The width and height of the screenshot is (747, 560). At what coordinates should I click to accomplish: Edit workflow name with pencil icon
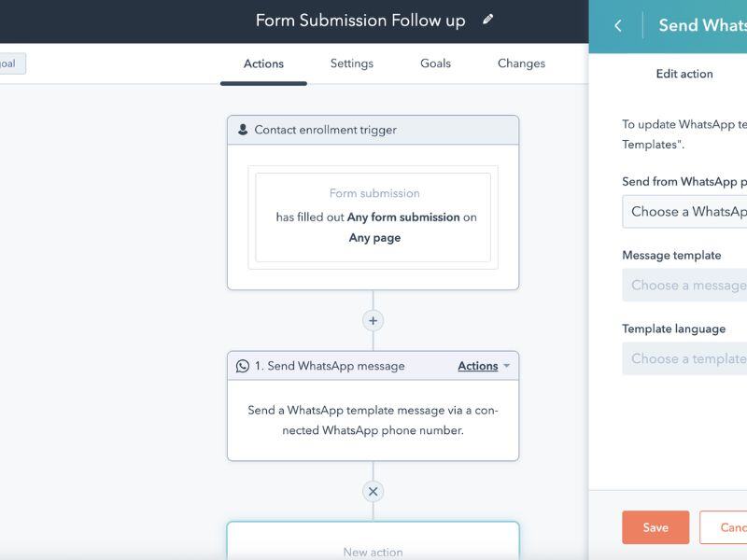(487, 20)
